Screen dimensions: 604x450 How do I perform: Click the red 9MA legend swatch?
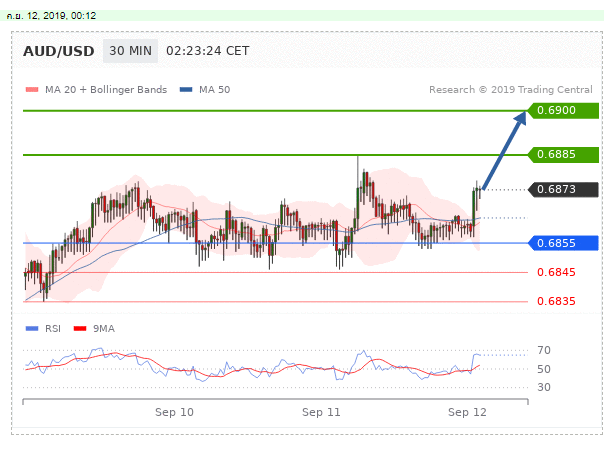pyautogui.click(x=80, y=329)
